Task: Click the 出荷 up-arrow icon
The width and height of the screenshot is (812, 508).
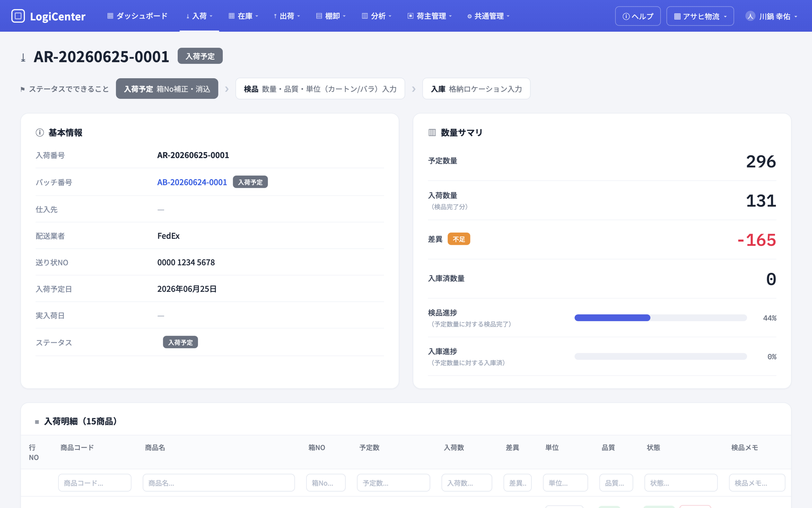Action: click(275, 16)
